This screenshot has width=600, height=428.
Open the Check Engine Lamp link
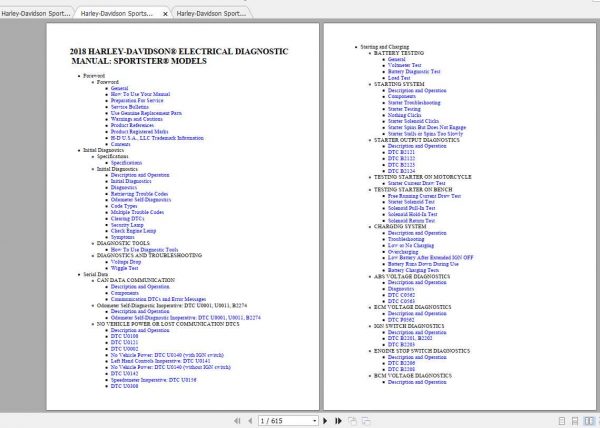coord(133,231)
